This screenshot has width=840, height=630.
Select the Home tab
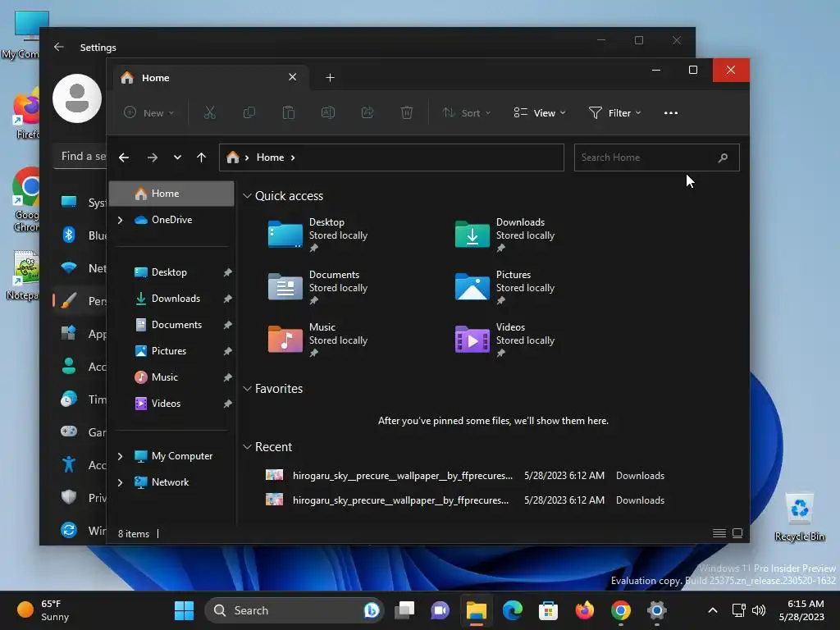(211, 78)
